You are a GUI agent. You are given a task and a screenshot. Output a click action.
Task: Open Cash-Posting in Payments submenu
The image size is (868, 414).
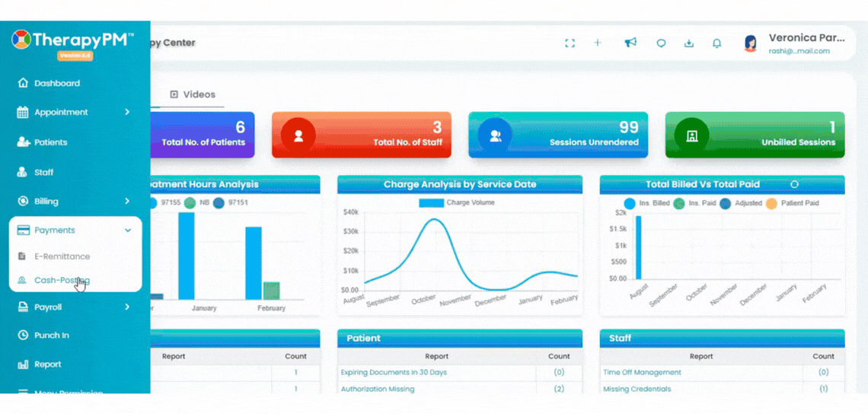point(62,280)
